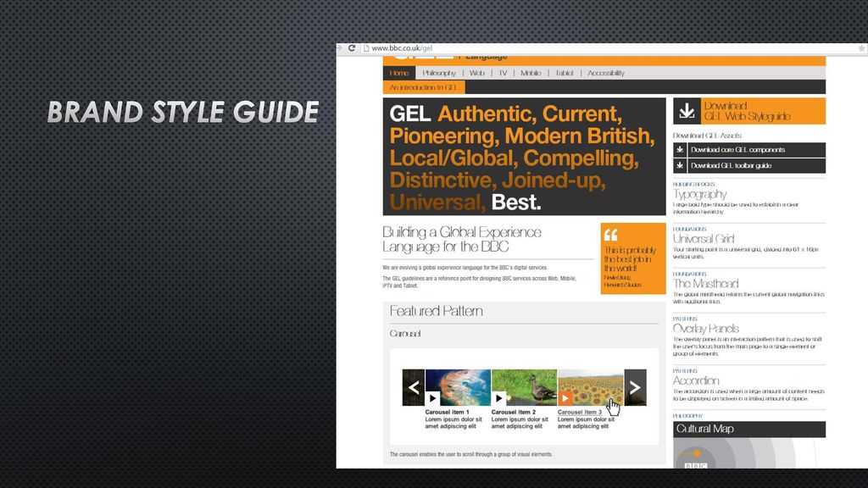This screenshot has height=488, width=868.
Task: Open the Mobile section
Action: point(531,73)
